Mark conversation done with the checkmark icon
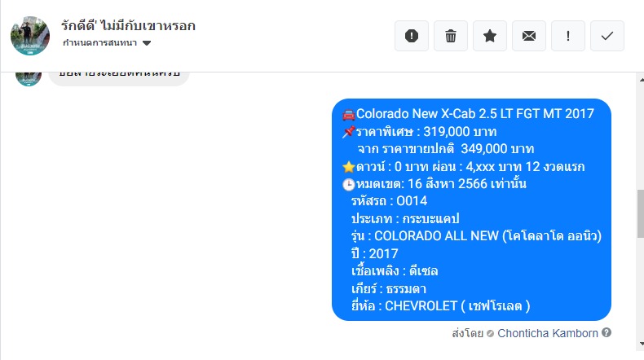644x360 pixels. click(607, 36)
